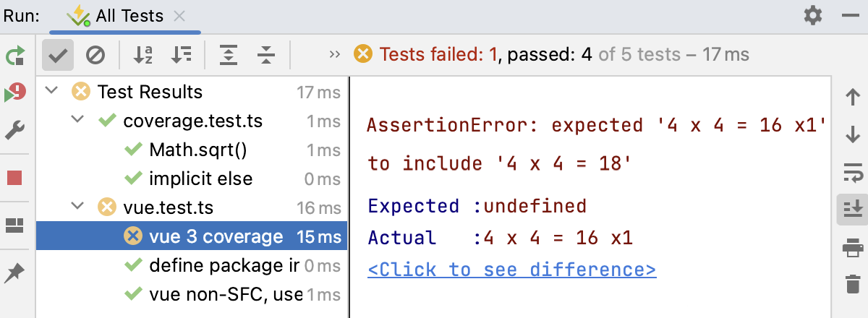Viewport: 868px width, 318px height.
Task: Collapse the Test Results root node
Action: 51,92
